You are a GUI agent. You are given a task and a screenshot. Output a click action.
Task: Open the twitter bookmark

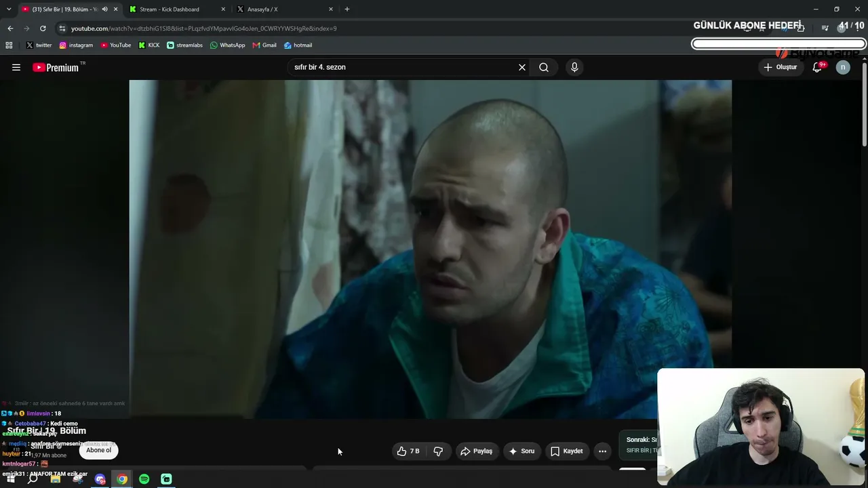click(39, 45)
